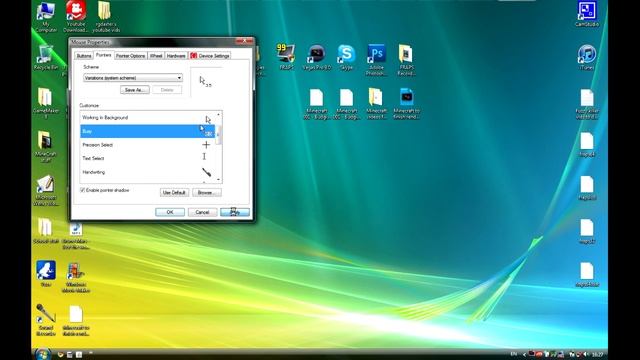Screen dimensions: 640x360
Task: Select the Handwriting pointer row
Action: pos(147,172)
